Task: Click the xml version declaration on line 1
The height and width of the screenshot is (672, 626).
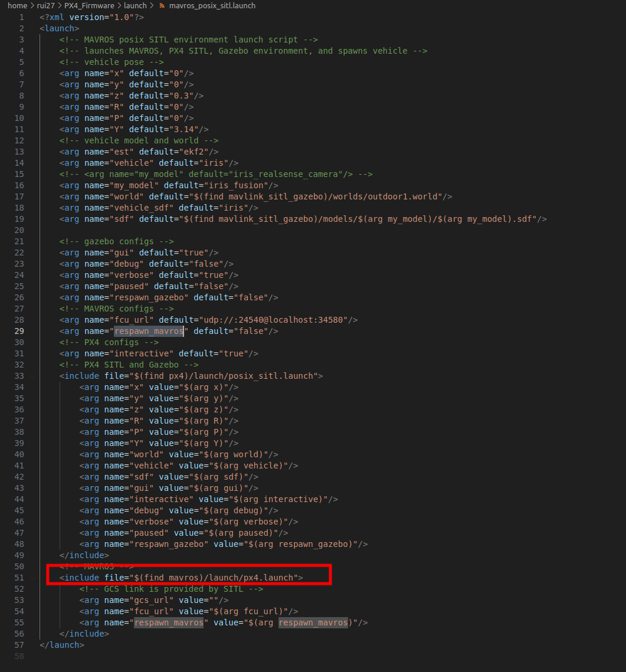Action: (91, 17)
